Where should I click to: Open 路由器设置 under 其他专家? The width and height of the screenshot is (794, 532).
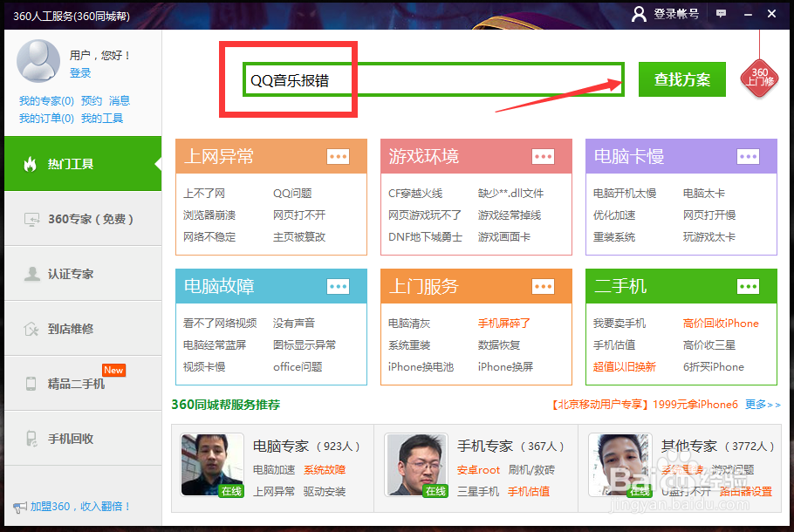point(746,492)
